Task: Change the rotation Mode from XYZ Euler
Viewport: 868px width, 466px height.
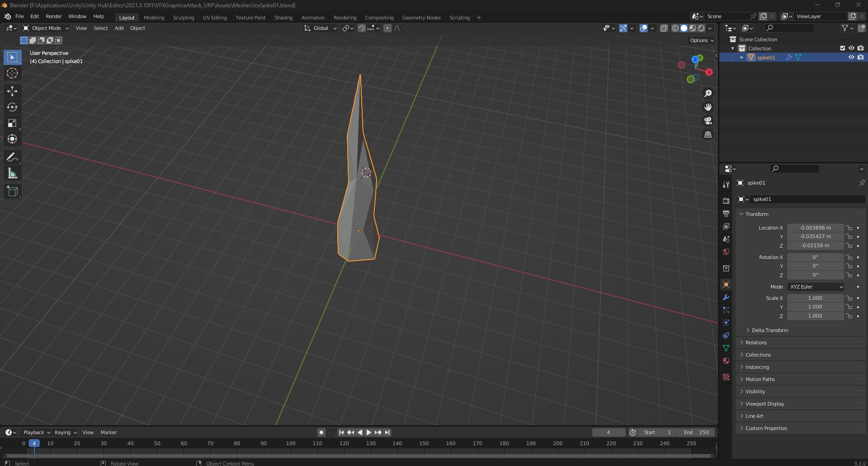Action: click(x=815, y=286)
